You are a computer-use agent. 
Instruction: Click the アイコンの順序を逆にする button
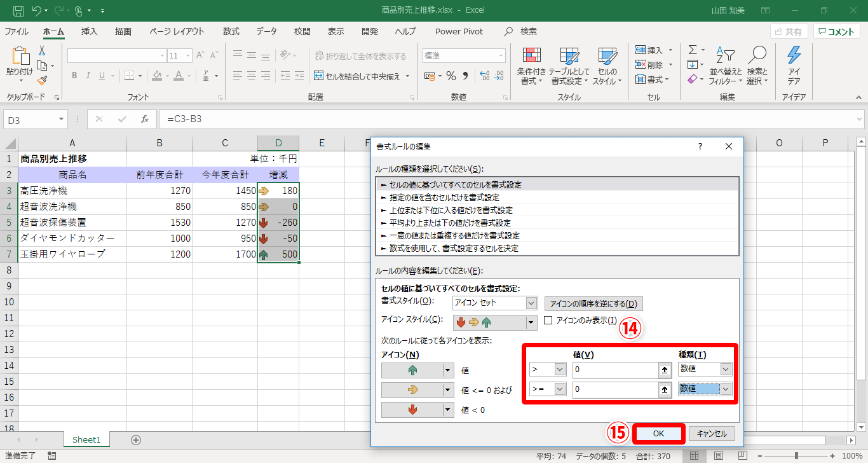coord(593,303)
